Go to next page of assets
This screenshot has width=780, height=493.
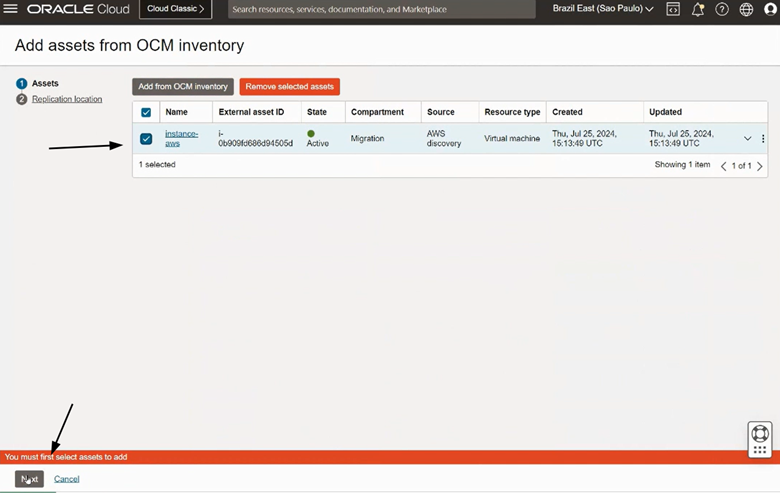(760, 166)
